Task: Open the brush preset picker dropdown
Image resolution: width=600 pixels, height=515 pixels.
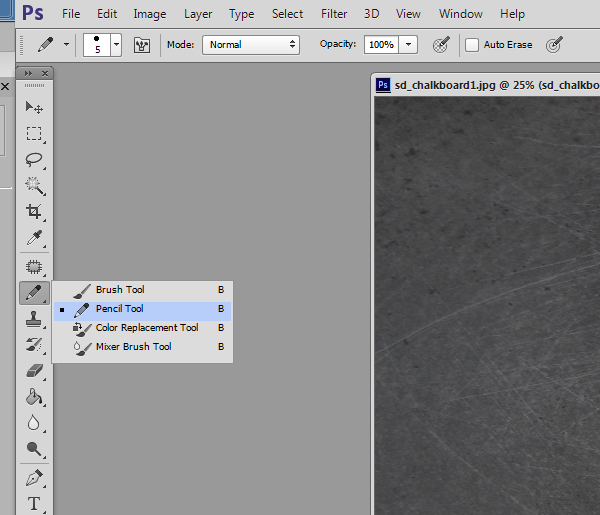Action: click(x=116, y=45)
